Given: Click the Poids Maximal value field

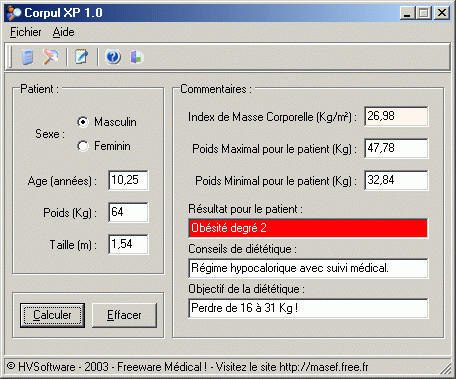Looking at the screenshot, I should click(396, 148).
